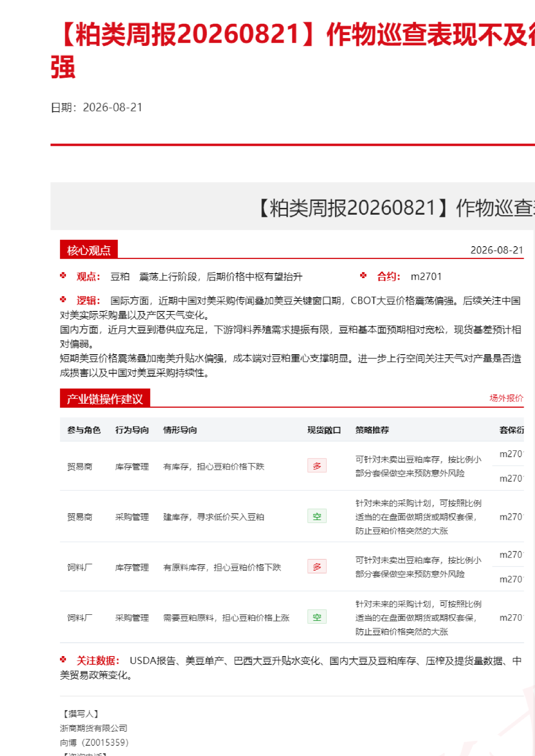The height and width of the screenshot is (756, 535).
Task: Click the 观点 label
Action: point(88,277)
